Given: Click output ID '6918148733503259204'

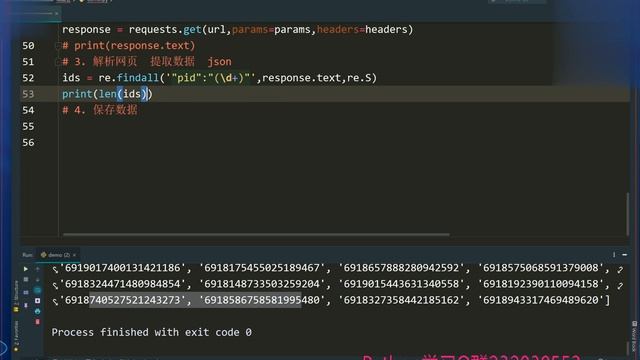Looking at the screenshot, I should pos(262,284).
